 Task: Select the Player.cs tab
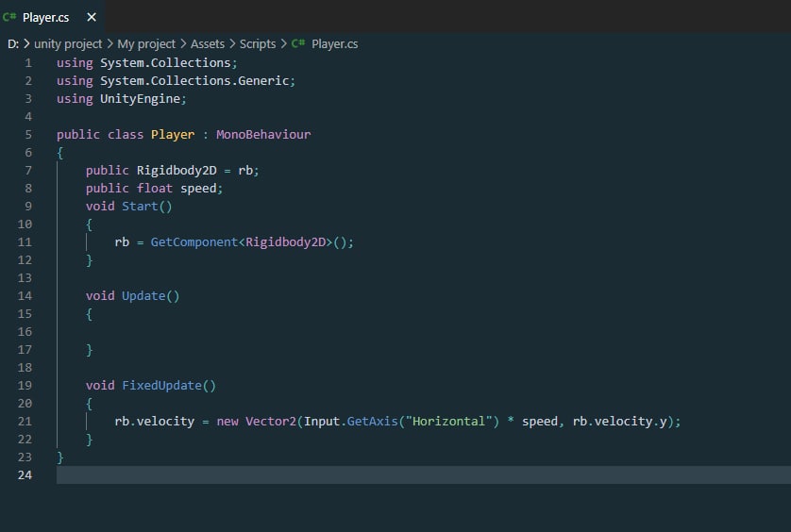pyautogui.click(x=46, y=18)
